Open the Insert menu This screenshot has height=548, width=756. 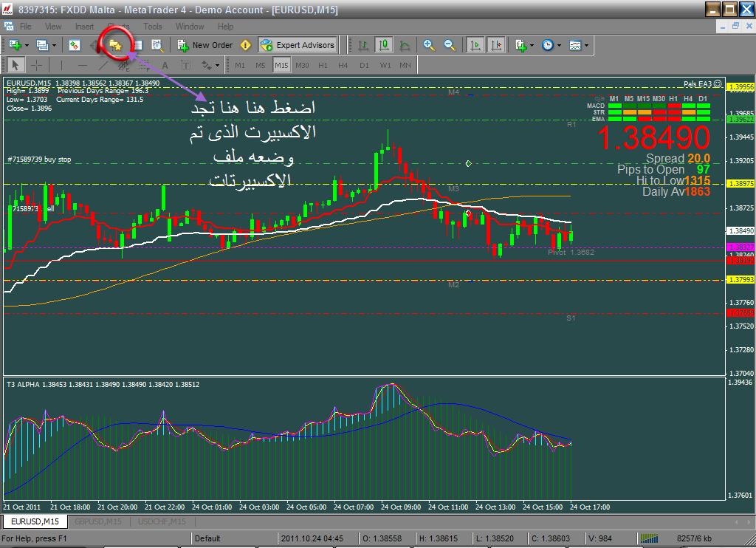tap(84, 26)
